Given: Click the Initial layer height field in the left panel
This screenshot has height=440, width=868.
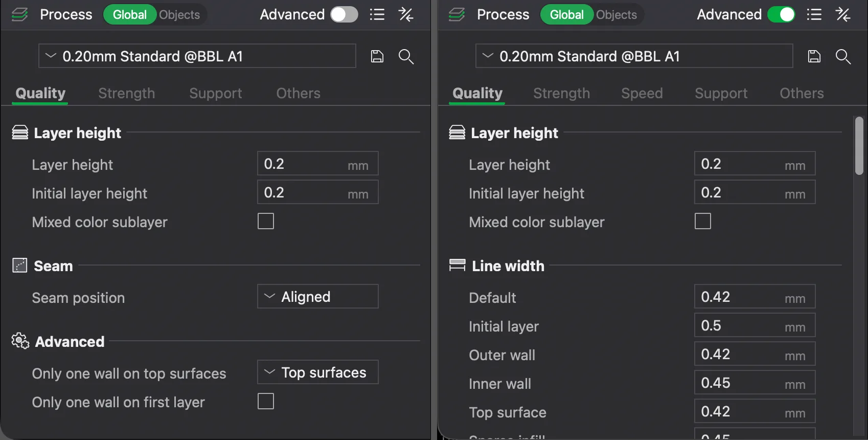Looking at the screenshot, I should [318, 192].
